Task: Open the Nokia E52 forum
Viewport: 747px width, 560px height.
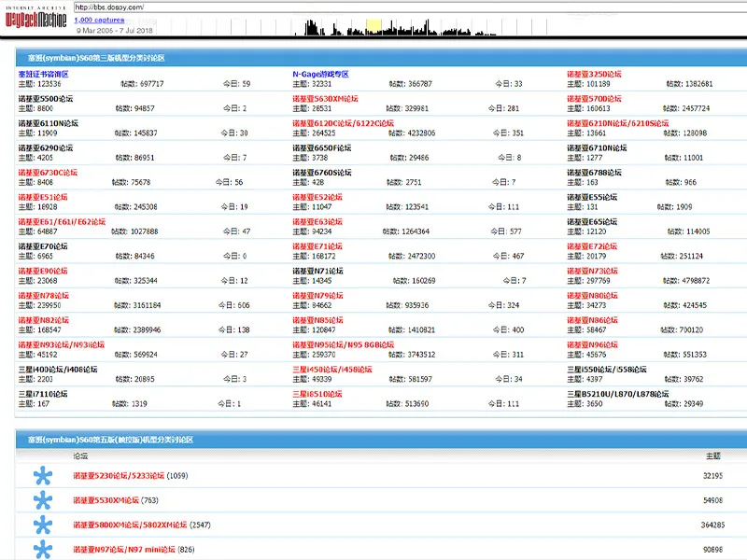Action: point(317,197)
